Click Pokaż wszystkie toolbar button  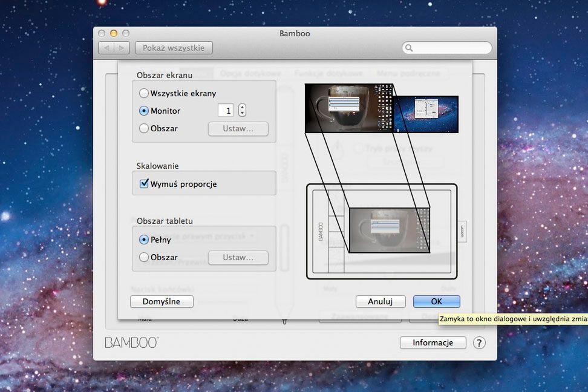[174, 48]
